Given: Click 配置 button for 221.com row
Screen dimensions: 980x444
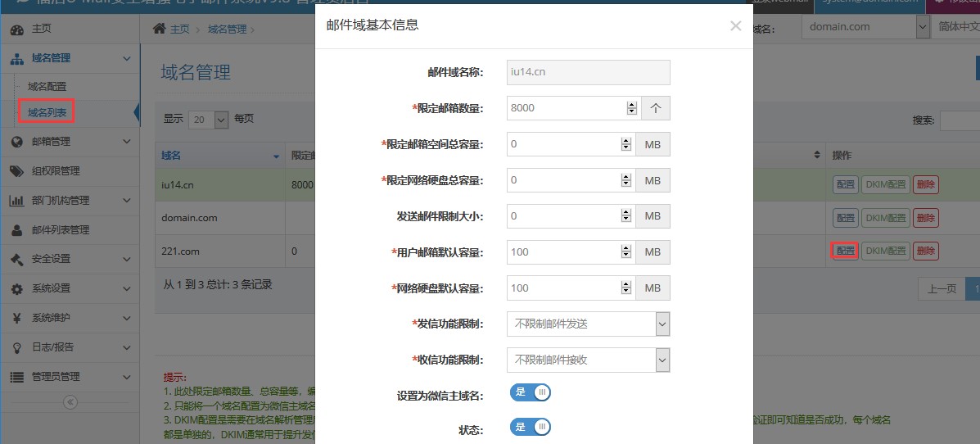Looking at the screenshot, I should click(845, 251).
